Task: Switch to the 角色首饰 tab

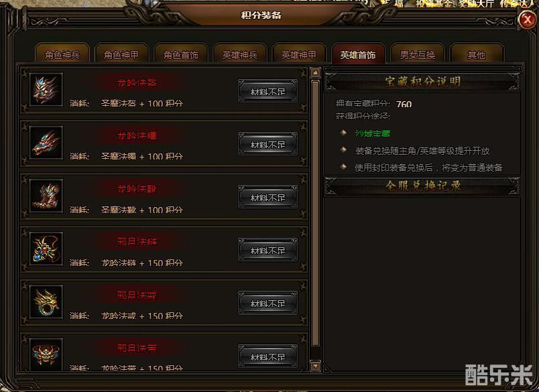Action: pyautogui.click(x=181, y=54)
